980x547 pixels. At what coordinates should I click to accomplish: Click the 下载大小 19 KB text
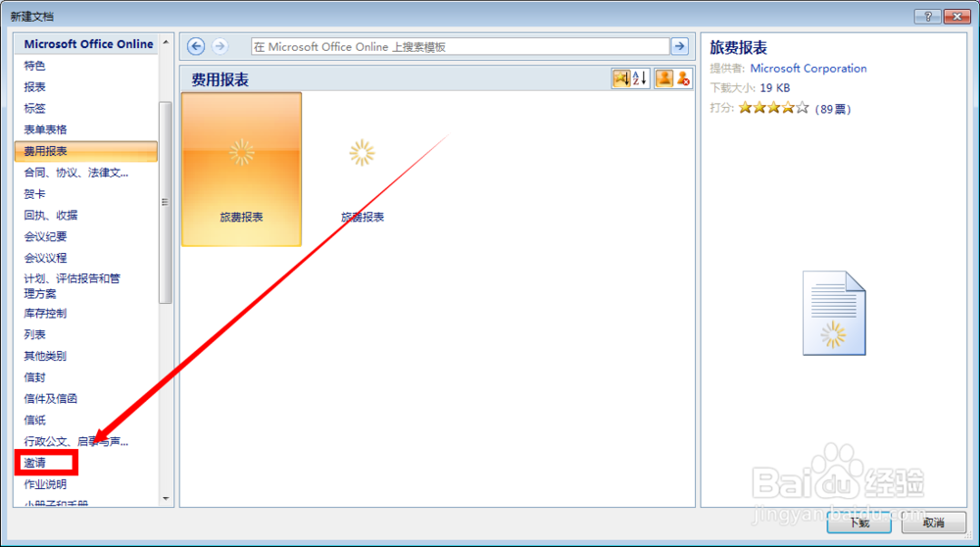pos(750,88)
